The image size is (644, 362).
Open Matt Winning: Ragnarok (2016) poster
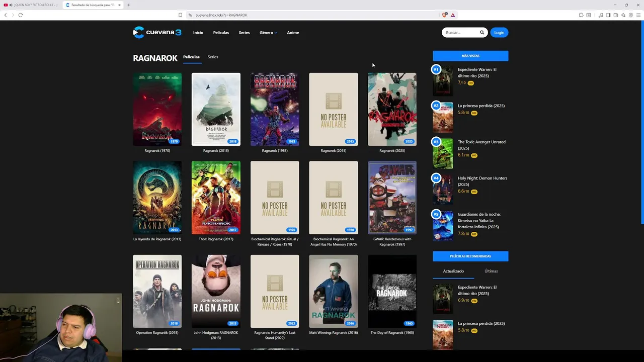pyautogui.click(x=334, y=291)
